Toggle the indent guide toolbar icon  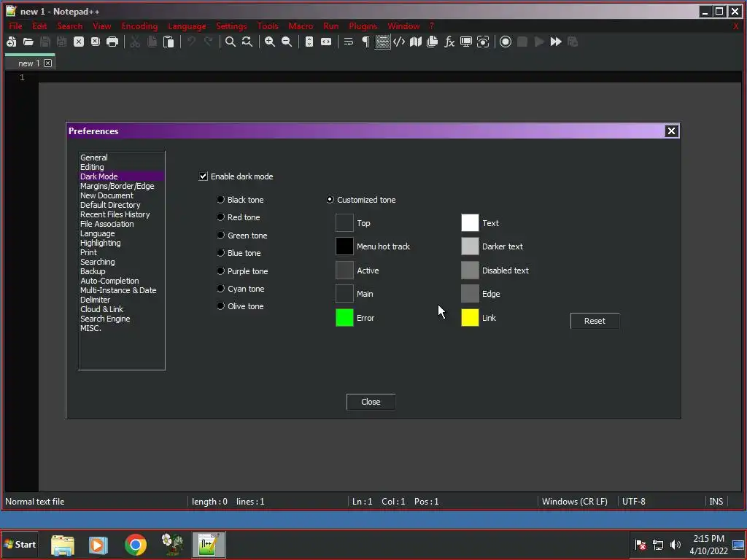click(x=382, y=42)
